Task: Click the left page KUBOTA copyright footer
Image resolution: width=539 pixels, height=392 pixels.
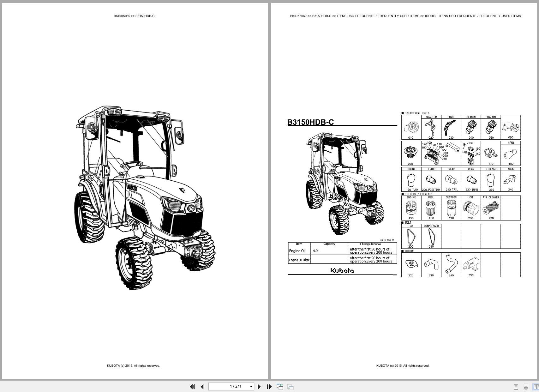Action: [134, 366]
